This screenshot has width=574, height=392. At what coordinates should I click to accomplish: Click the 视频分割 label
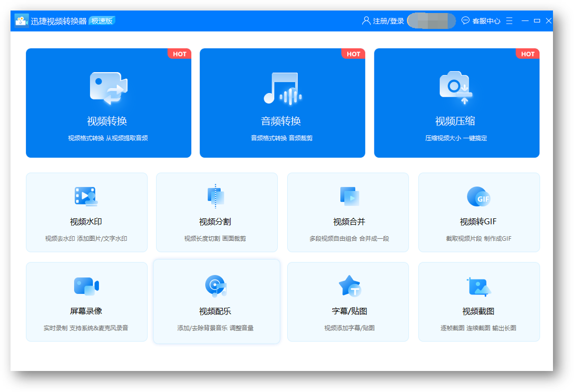[x=215, y=222]
